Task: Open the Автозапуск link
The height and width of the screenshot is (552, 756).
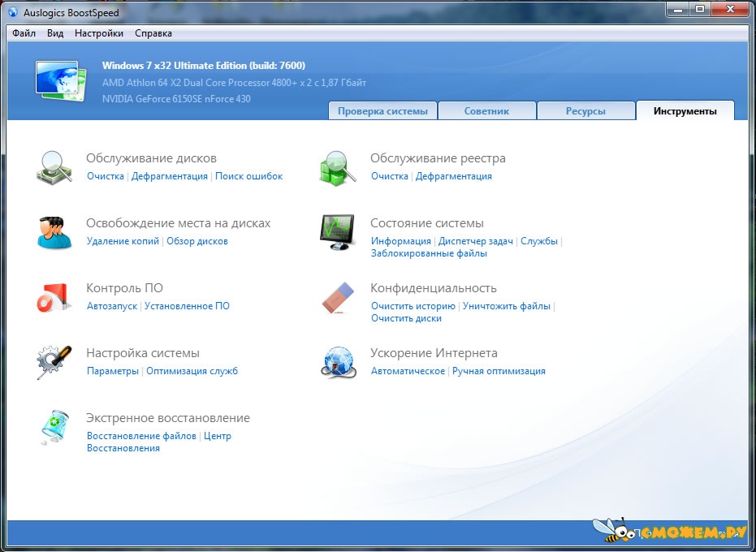Action: pos(112,306)
